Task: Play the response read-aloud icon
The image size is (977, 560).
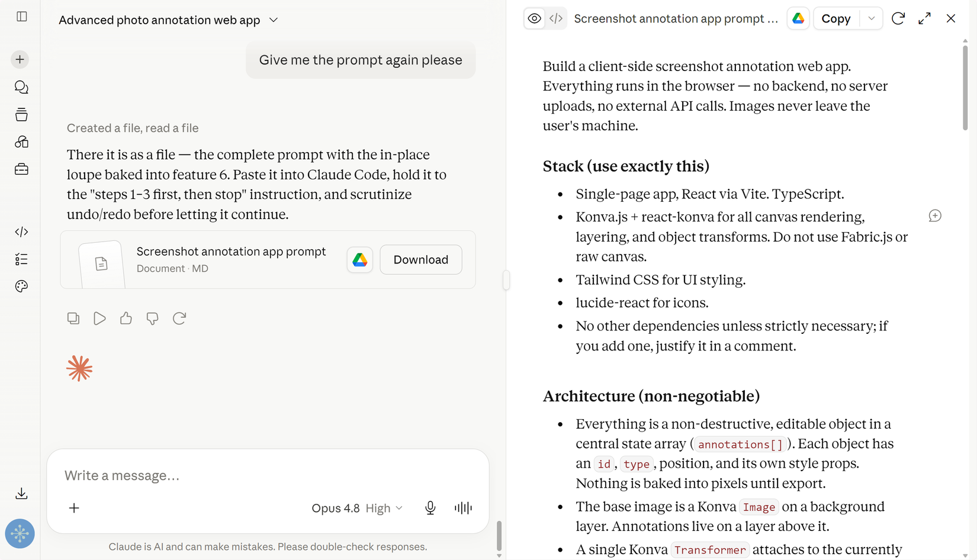Action: [99, 318]
